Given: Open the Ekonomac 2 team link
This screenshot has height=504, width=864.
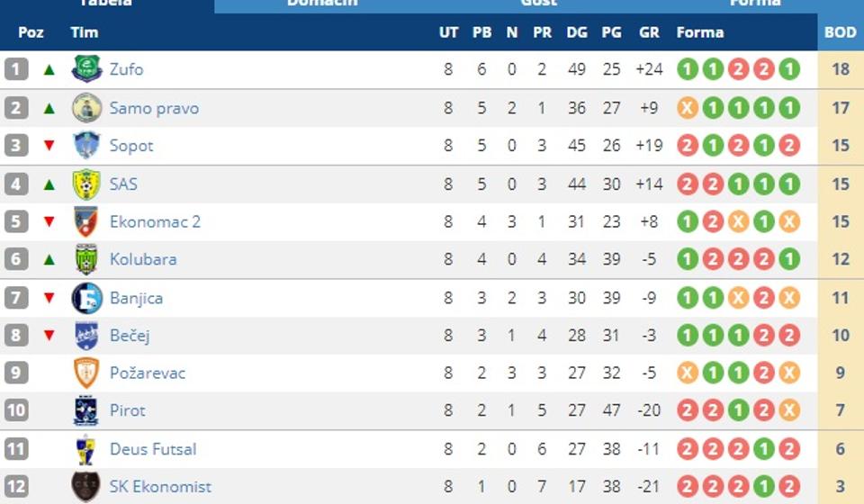Looking at the screenshot, I should pos(155,221).
